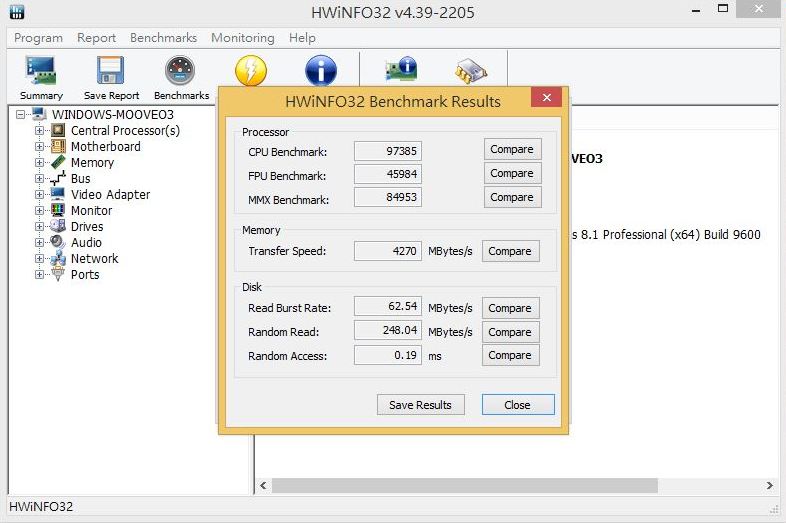The height and width of the screenshot is (523, 786).
Task: Select the Central Processor(s) icon
Action: tap(58, 130)
